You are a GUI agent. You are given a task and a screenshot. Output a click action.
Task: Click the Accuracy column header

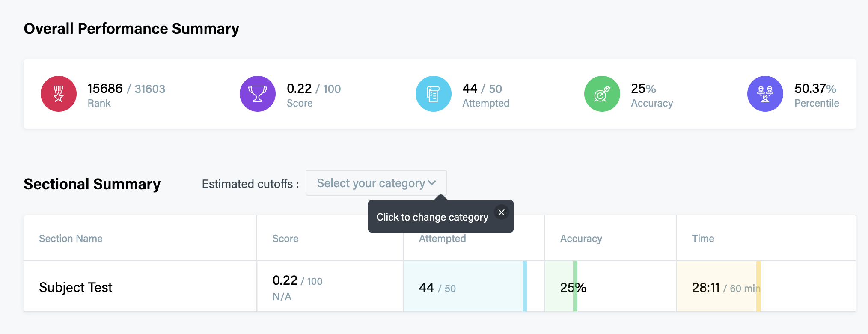(x=581, y=239)
